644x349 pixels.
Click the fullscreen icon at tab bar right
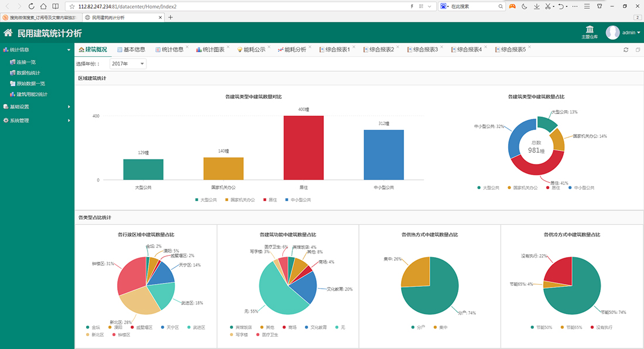637,50
